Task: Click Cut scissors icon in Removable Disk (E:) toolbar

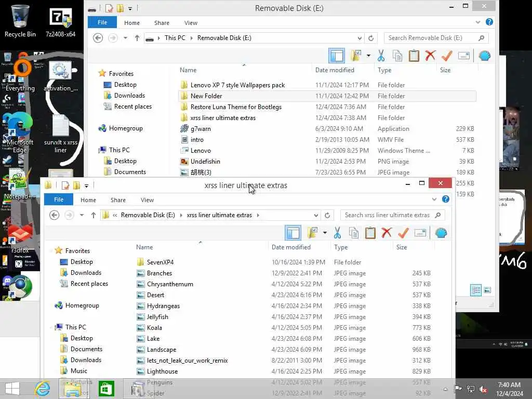Action: click(x=381, y=56)
